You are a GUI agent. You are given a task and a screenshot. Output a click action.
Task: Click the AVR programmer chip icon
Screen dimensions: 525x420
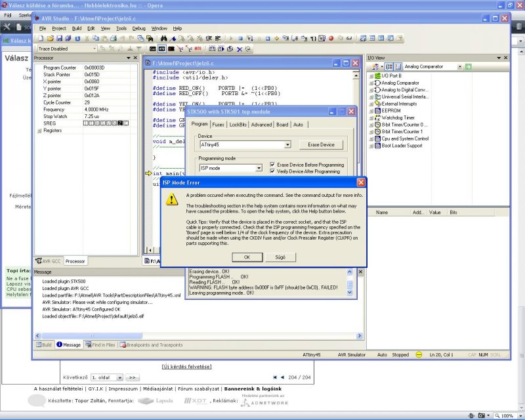pyautogui.click(x=162, y=49)
